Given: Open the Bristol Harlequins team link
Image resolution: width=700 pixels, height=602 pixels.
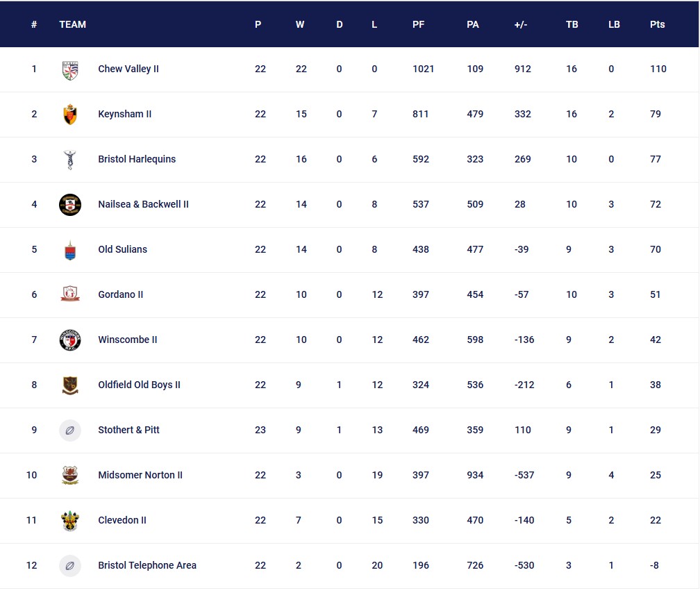Looking at the screenshot, I should click(x=137, y=160).
